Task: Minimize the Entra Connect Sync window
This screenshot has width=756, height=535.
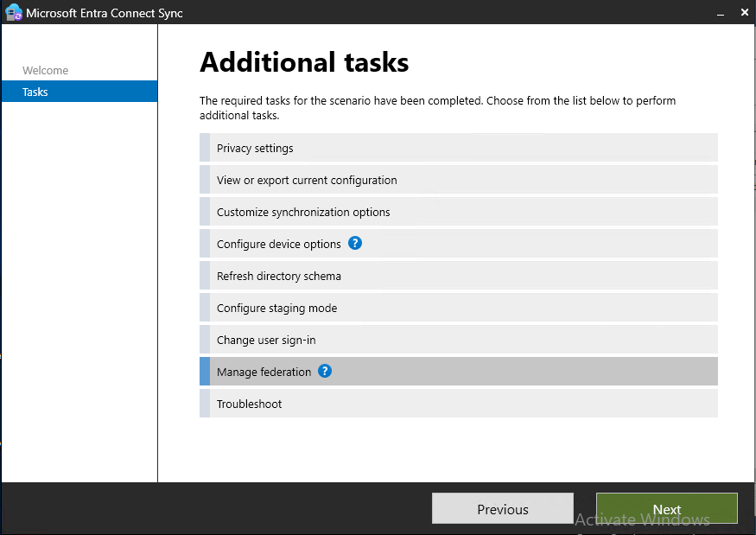Action: click(719, 13)
